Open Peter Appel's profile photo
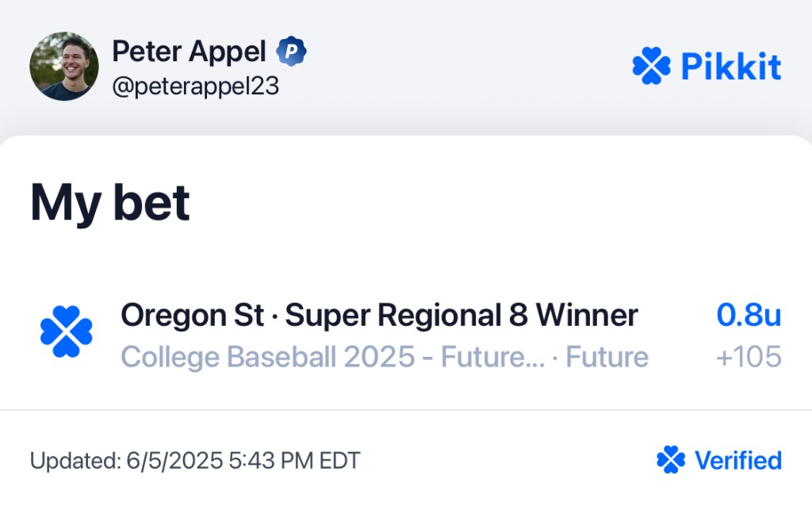 point(64,67)
